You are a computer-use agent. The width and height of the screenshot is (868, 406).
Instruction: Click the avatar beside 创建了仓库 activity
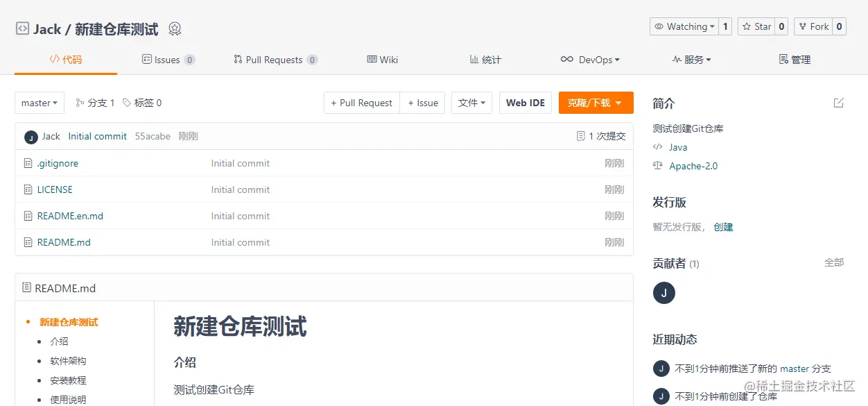click(661, 396)
